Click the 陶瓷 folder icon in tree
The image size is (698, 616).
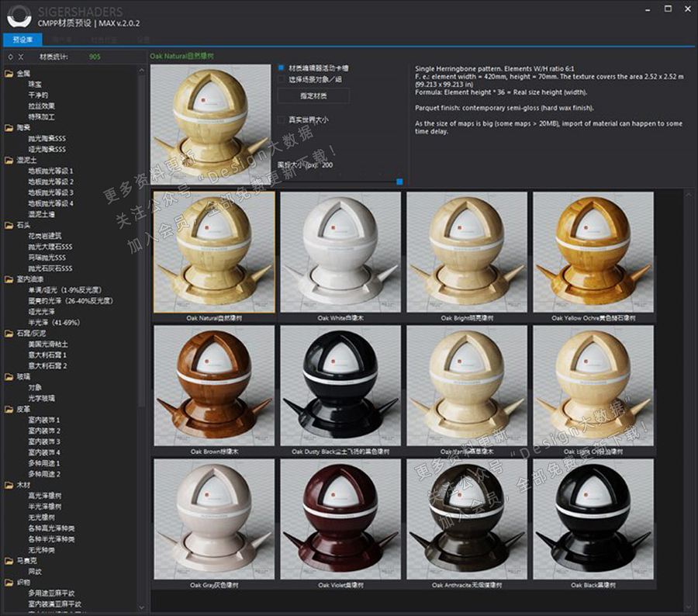coord(9,127)
